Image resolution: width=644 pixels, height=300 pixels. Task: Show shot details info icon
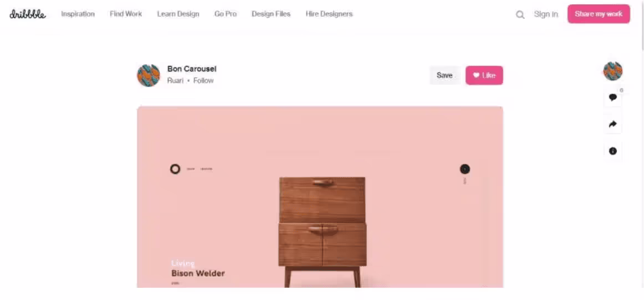[613, 151]
